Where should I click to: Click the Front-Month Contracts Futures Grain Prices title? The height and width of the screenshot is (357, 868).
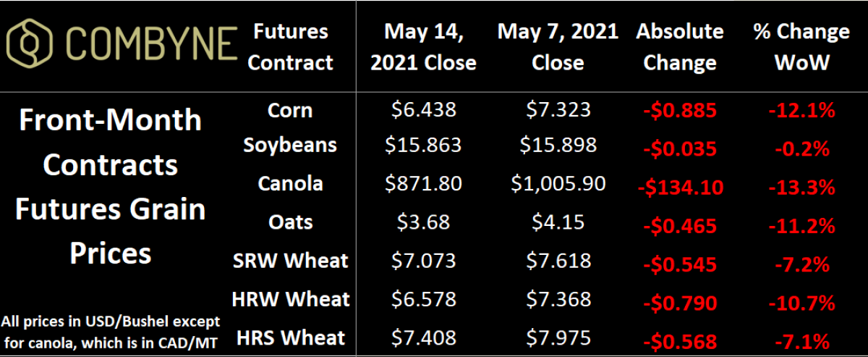pos(111,187)
